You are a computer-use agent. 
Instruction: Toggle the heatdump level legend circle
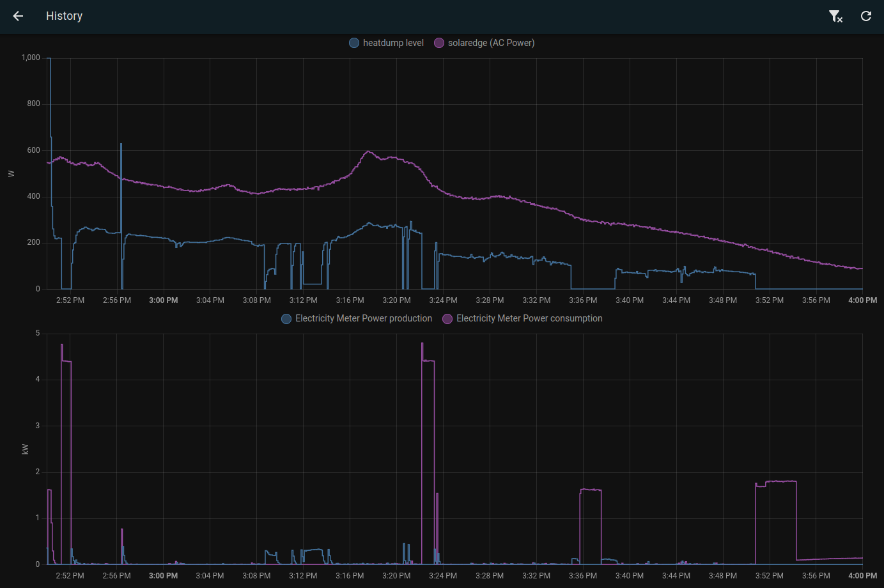click(x=354, y=43)
